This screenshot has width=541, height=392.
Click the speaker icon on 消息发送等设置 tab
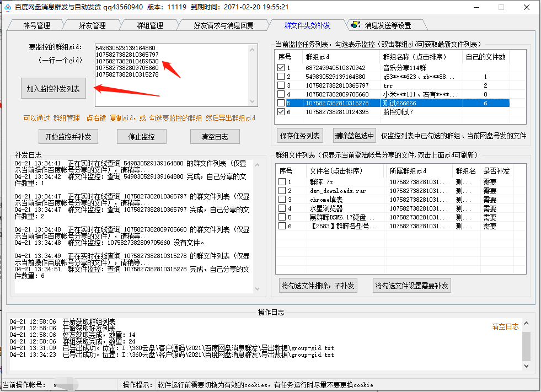(x=355, y=24)
